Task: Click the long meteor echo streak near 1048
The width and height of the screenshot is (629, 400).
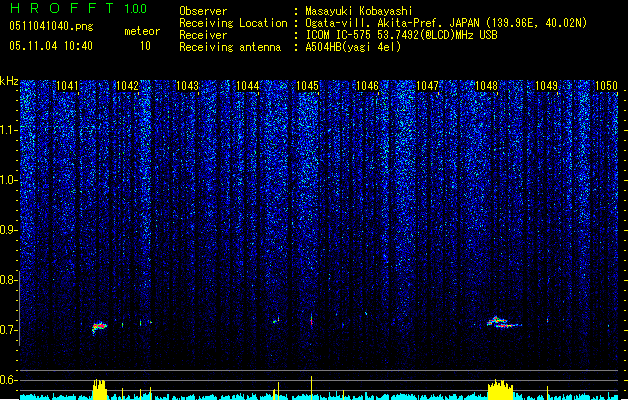Action: coord(503,323)
